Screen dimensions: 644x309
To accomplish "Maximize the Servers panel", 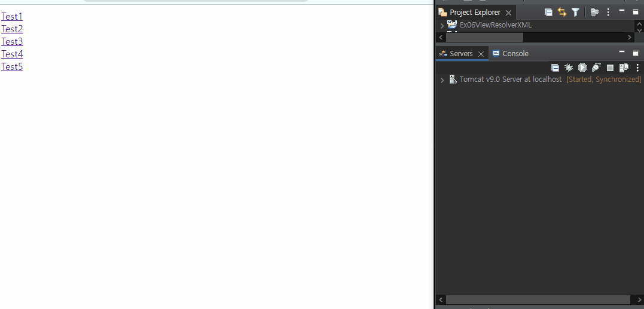I will [636, 53].
